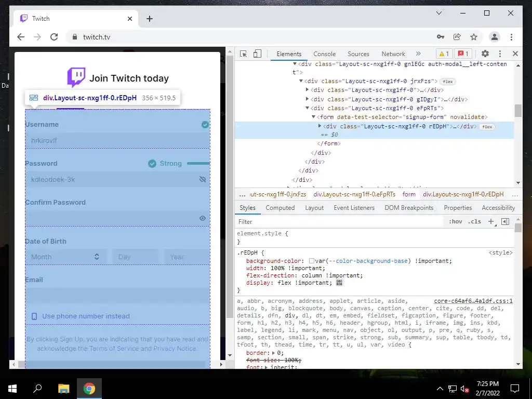Hide the password with crossed eye icon
Screen dimensions: 532x399
pos(203,179)
